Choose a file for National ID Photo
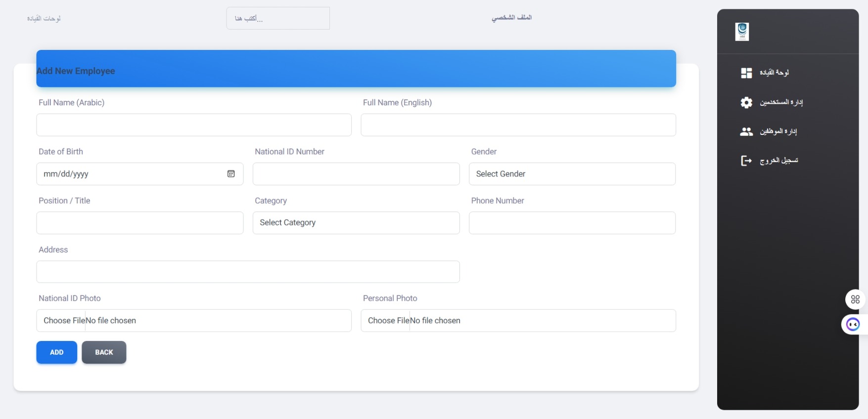This screenshot has height=419, width=868. [x=64, y=321]
